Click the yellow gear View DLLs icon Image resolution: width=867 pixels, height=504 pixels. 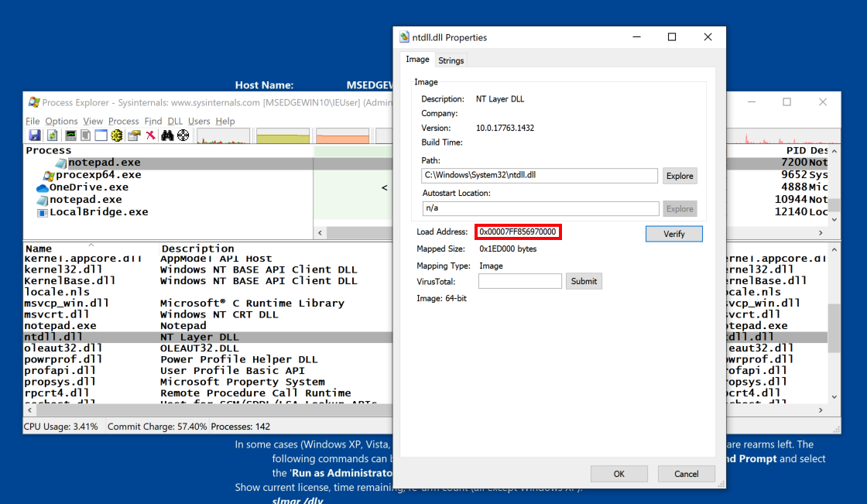click(x=117, y=135)
